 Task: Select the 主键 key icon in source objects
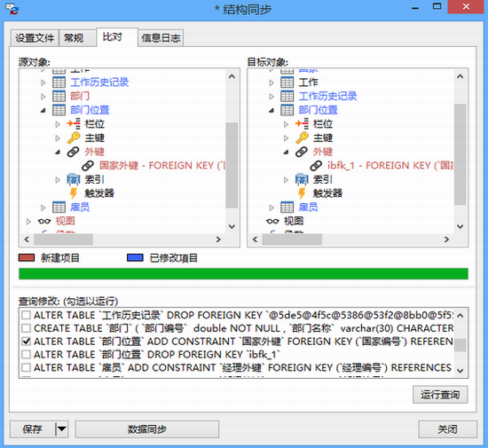point(74,138)
